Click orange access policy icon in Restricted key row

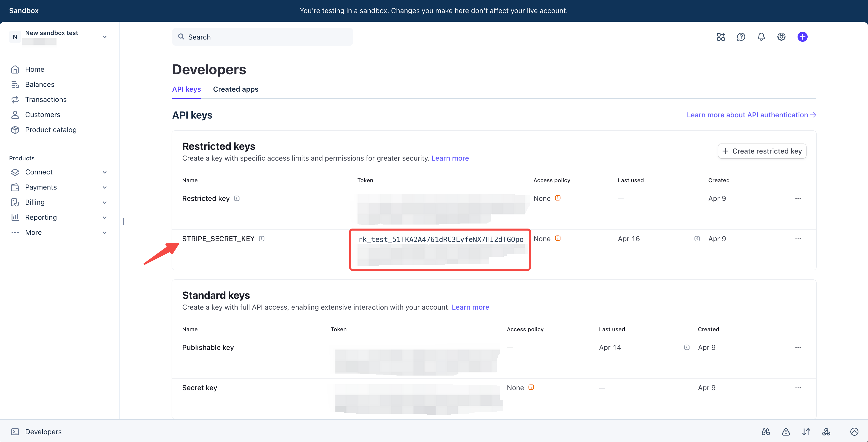[558, 198]
